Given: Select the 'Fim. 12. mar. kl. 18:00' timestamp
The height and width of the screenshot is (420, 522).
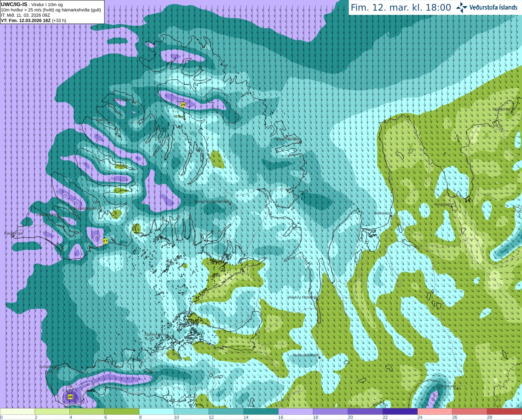Looking at the screenshot, I should point(401,7).
